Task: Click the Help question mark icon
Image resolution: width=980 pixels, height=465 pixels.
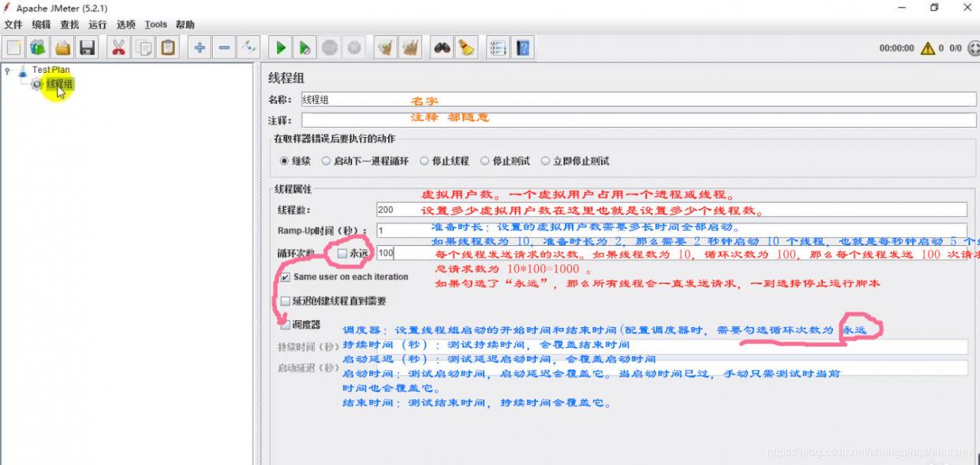Action: 523,47
